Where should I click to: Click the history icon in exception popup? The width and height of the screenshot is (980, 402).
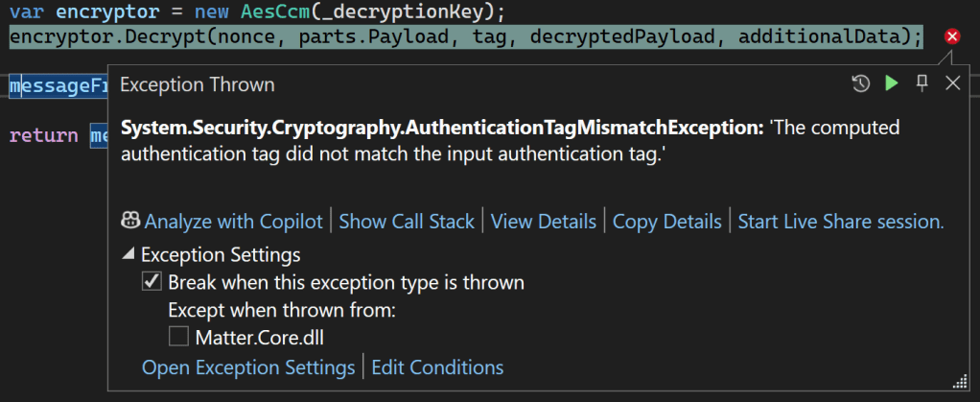click(860, 84)
